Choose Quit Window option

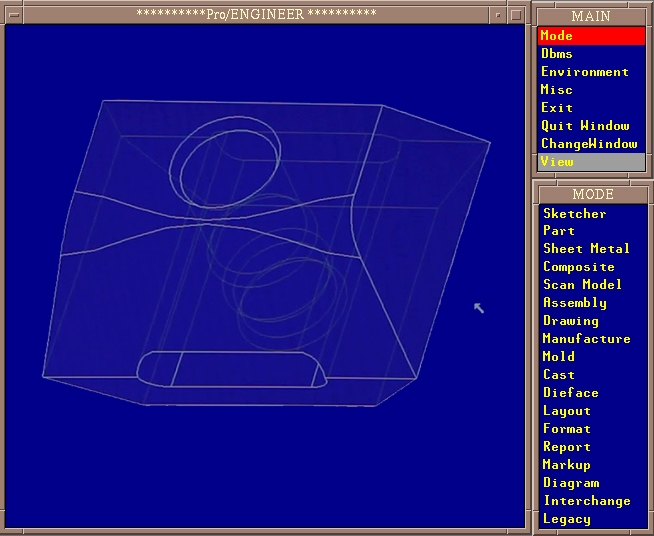tap(591, 126)
